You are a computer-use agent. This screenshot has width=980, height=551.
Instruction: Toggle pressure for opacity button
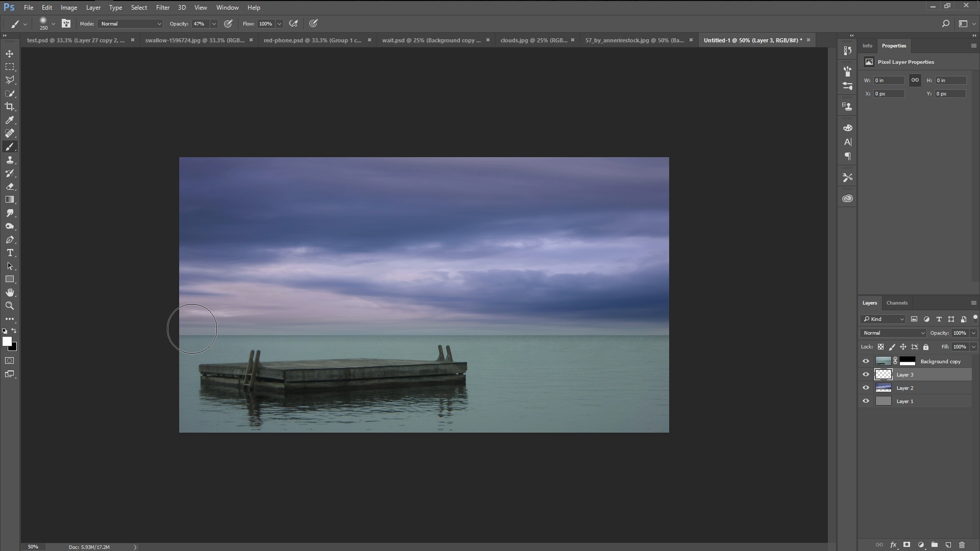(228, 23)
